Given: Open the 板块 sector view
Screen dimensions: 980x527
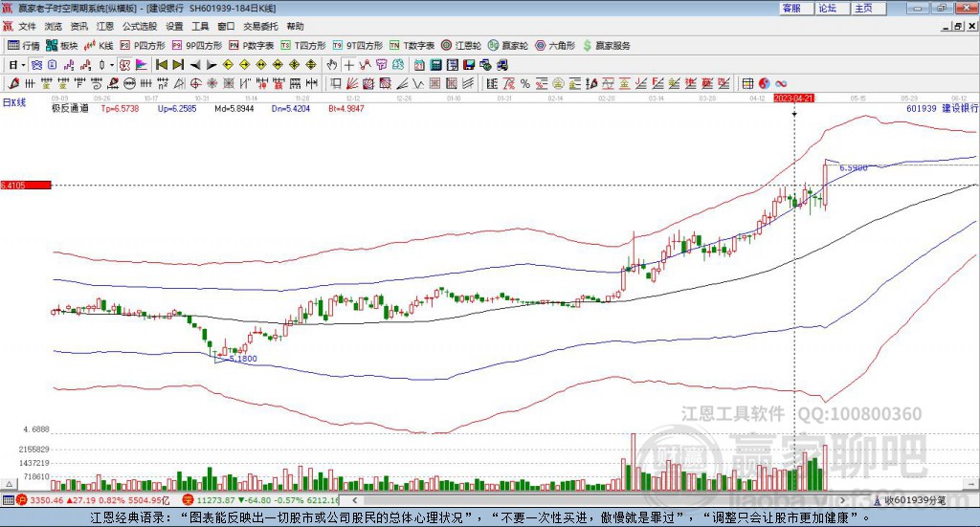Looking at the screenshot, I should [62, 45].
